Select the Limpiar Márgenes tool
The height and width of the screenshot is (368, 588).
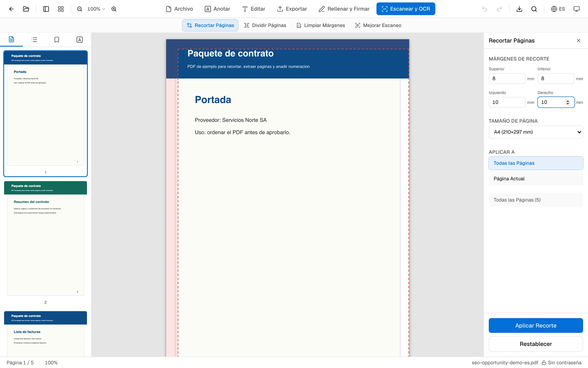pos(321,25)
